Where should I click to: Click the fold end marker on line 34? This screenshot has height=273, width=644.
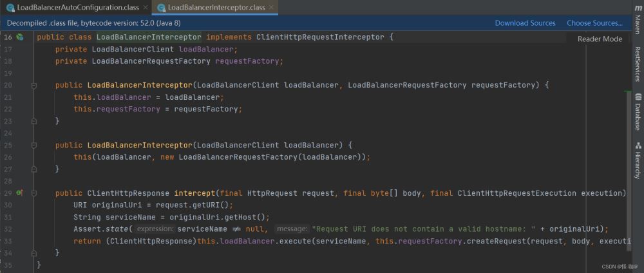34,252
